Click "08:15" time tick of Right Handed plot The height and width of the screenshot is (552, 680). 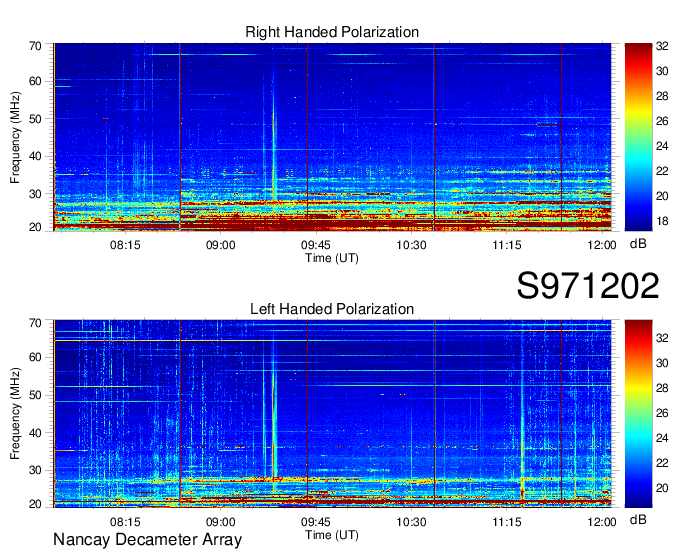125,245
